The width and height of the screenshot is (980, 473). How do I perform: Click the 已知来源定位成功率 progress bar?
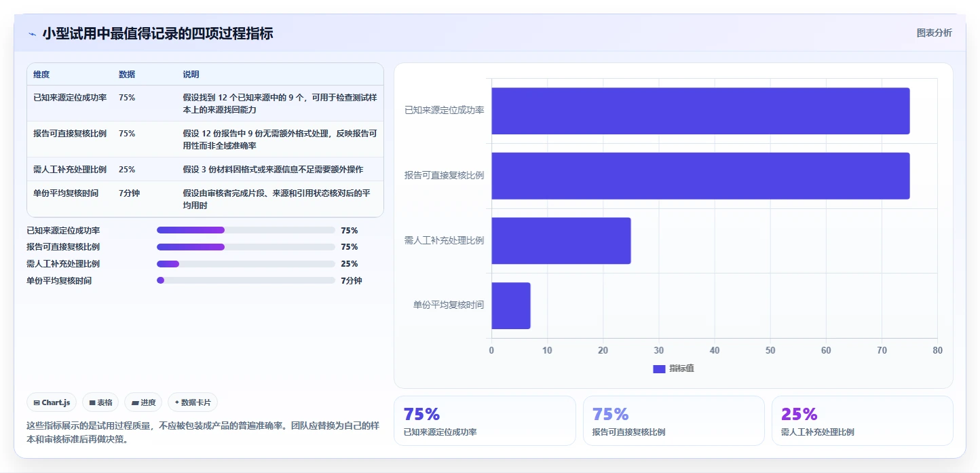click(246, 231)
